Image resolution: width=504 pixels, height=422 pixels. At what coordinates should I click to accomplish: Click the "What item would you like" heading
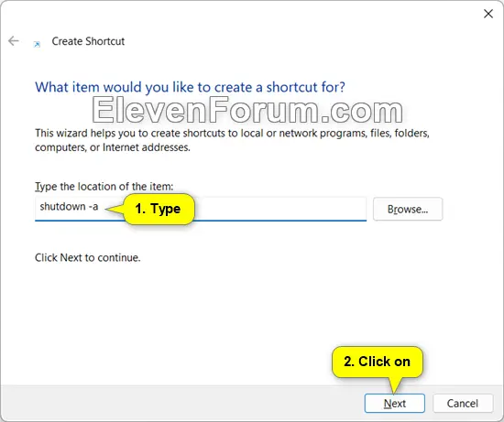click(x=190, y=87)
